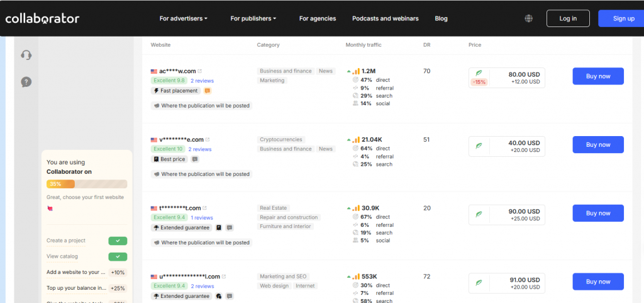Click the +10% badge for Add a website
The height and width of the screenshot is (303, 644).
tap(118, 273)
